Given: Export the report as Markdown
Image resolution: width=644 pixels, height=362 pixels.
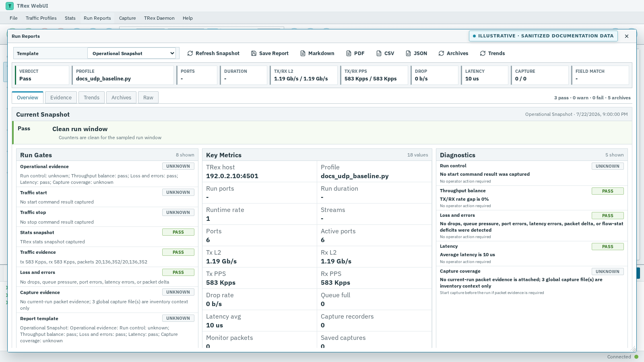Looking at the screenshot, I should pyautogui.click(x=317, y=53).
